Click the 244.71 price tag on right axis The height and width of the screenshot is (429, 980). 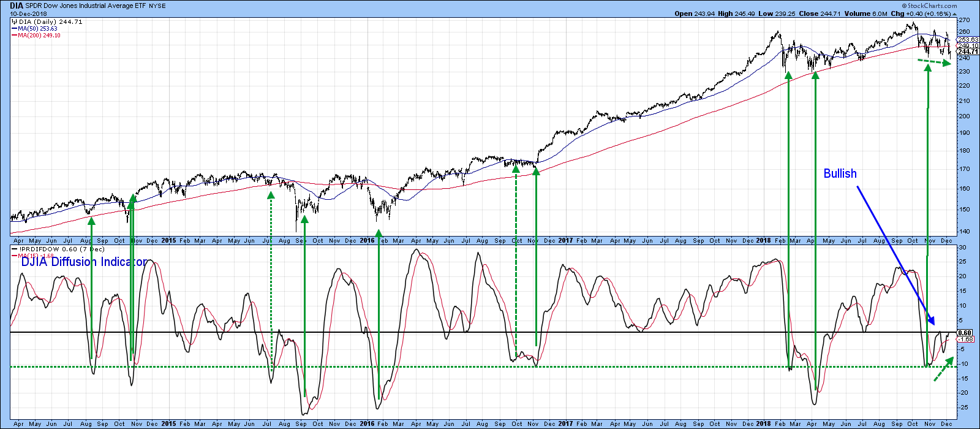coord(968,52)
